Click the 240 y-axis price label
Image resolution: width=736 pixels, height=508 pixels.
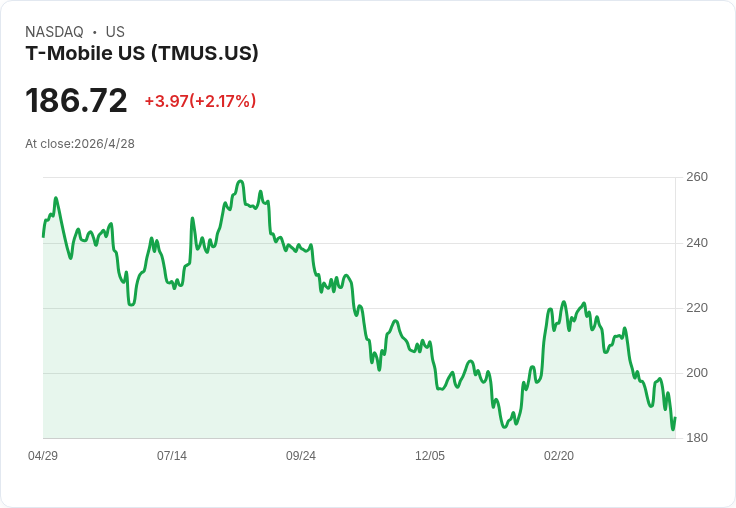697,243
